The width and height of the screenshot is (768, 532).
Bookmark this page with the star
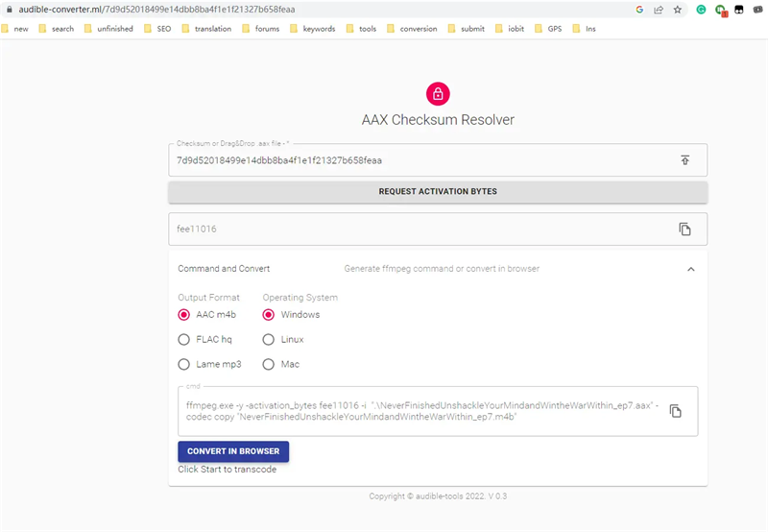click(678, 10)
